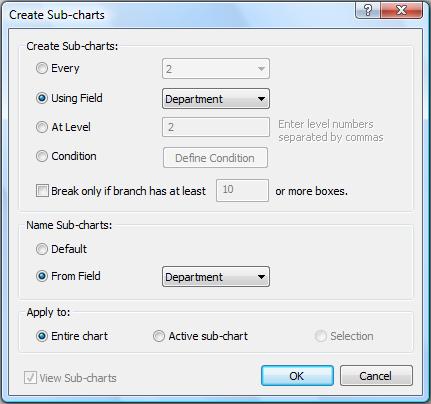The height and width of the screenshot is (404, 431).
Task: Confirm with the OK button
Action: [x=297, y=376]
